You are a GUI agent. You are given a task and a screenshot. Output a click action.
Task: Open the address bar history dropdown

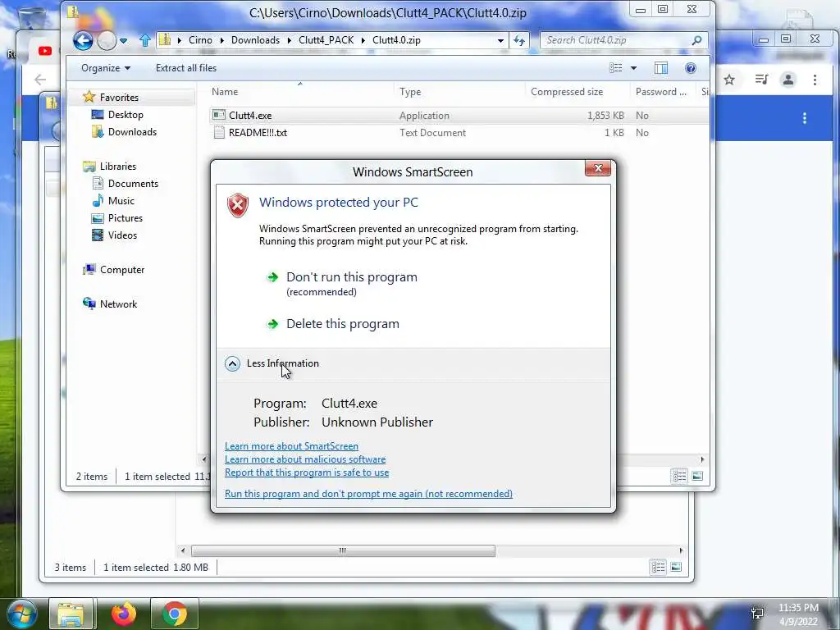(x=500, y=40)
